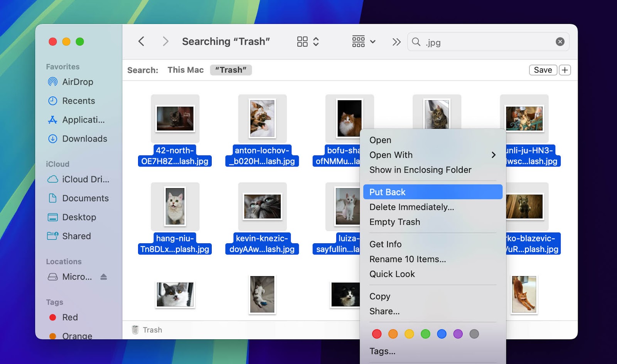Open iCloud Drive in the sidebar

[x=85, y=179]
